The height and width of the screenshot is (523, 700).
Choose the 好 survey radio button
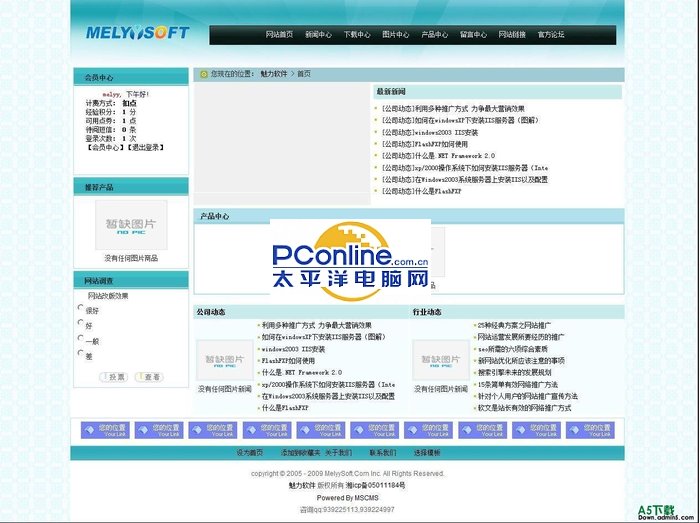point(80,322)
